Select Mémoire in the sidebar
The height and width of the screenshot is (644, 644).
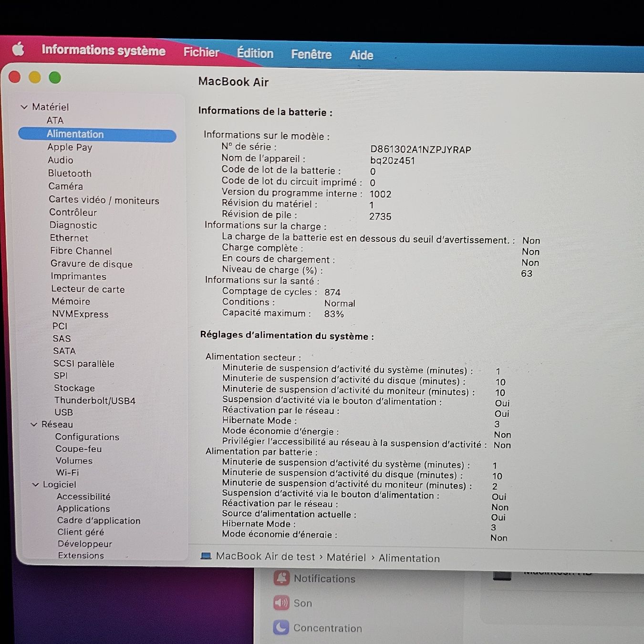71,301
